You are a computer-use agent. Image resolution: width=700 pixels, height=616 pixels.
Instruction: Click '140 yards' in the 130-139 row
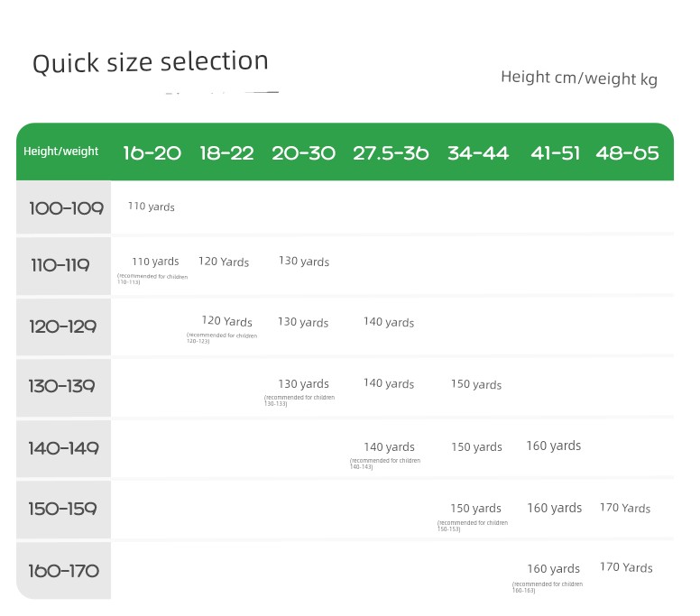pos(389,383)
